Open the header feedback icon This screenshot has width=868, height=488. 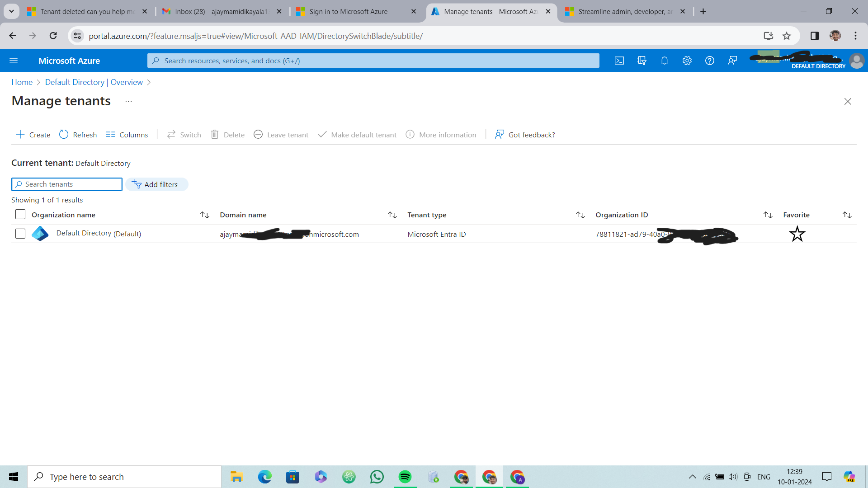pos(732,61)
